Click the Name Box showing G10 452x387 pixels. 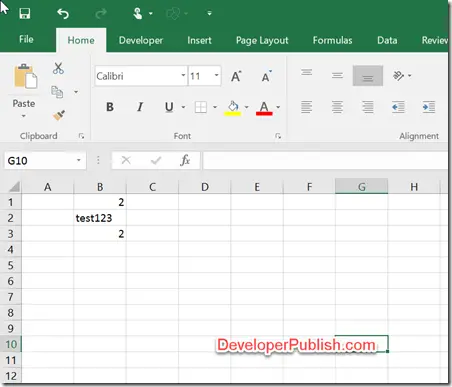click(39, 161)
